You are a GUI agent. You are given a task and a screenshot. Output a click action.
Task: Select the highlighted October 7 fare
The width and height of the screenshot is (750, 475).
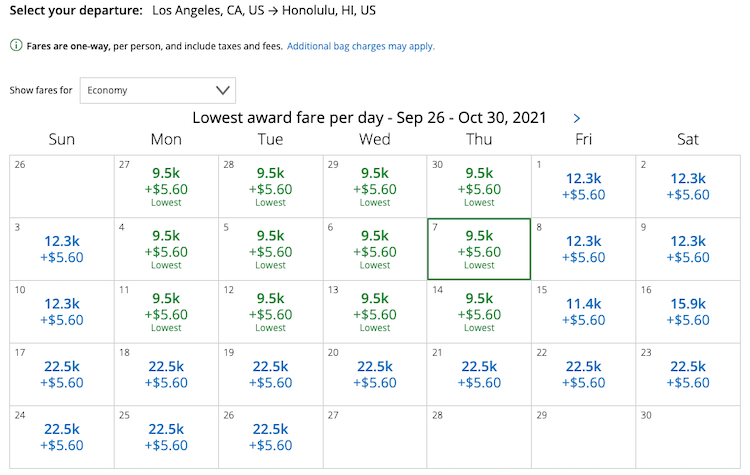[x=479, y=249]
